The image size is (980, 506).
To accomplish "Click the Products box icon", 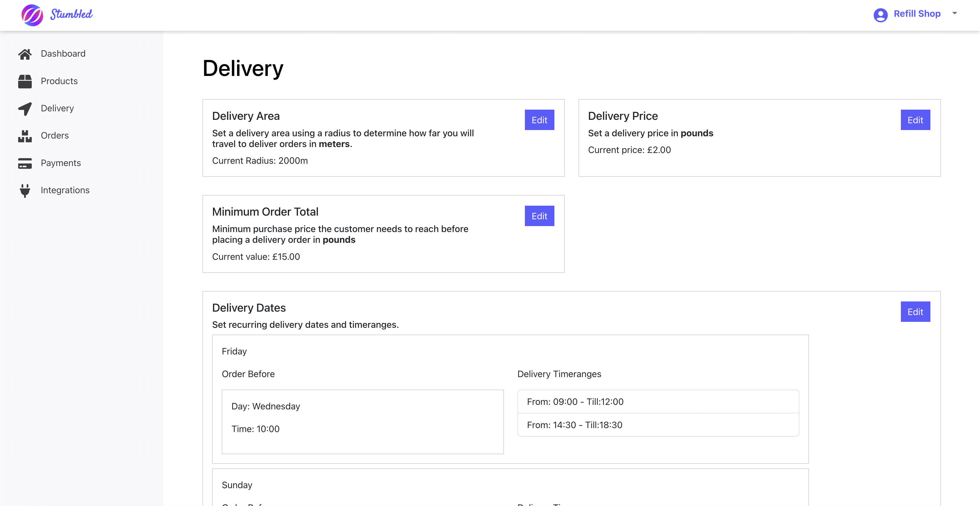I will [x=25, y=81].
